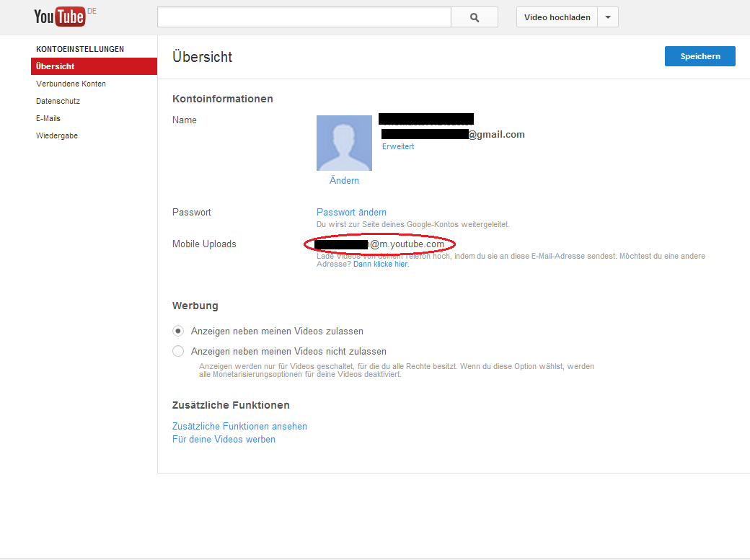Click the Übersicht page title
The width and height of the screenshot is (750, 560).
(x=203, y=57)
